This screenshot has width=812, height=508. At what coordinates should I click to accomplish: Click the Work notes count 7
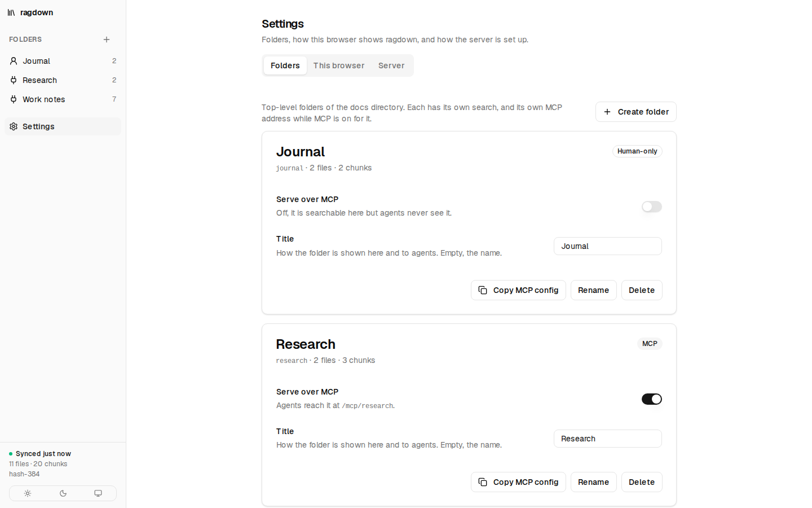[114, 99]
